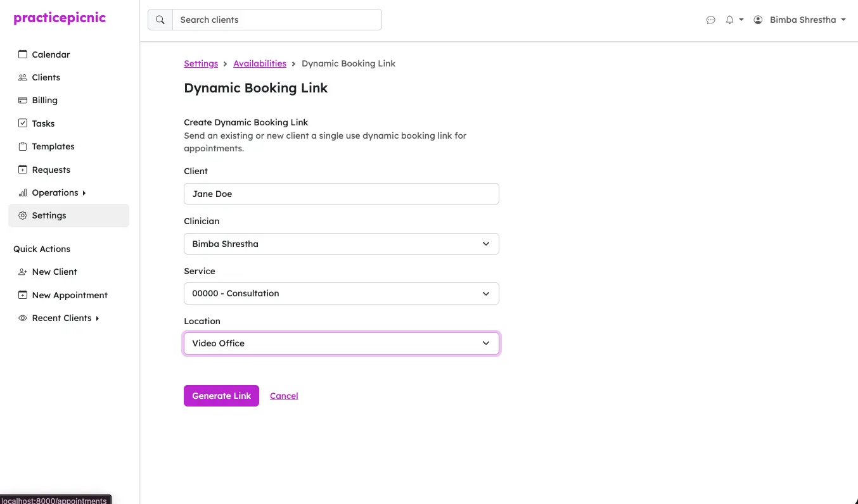Click the Generate Link button

click(x=221, y=396)
